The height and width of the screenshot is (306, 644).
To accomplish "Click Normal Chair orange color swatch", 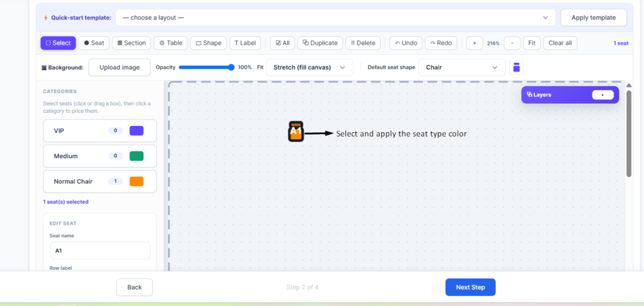I will tap(136, 181).
